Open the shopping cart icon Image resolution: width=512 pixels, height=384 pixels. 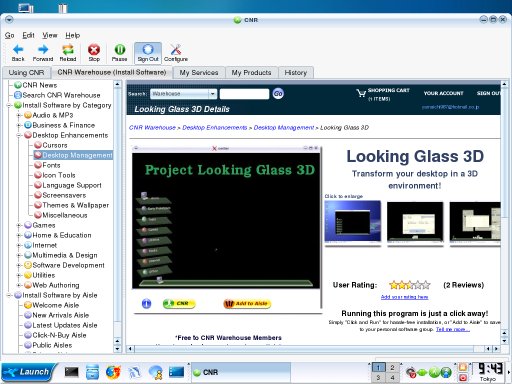(361, 93)
